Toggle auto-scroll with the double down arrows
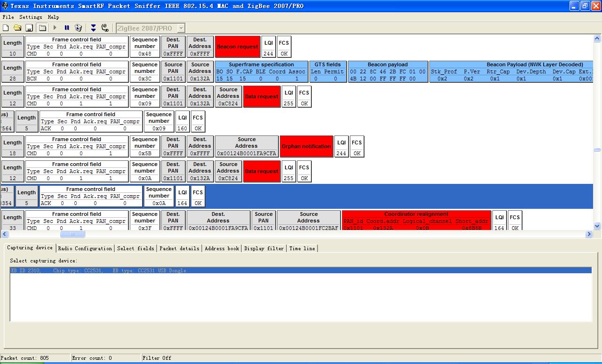 pyautogui.click(x=93, y=28)
